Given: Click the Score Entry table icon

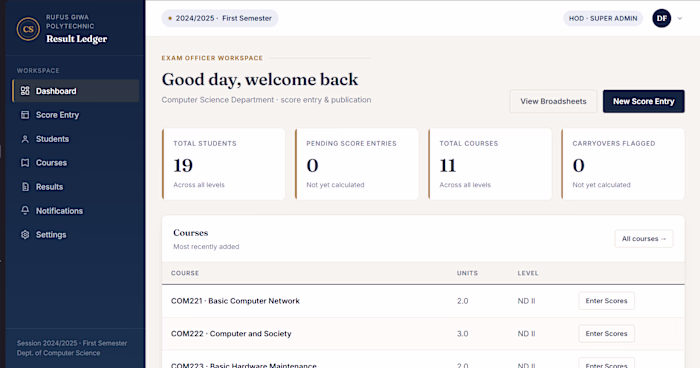Looking at the screenshot, I should [x=25, y=115].
